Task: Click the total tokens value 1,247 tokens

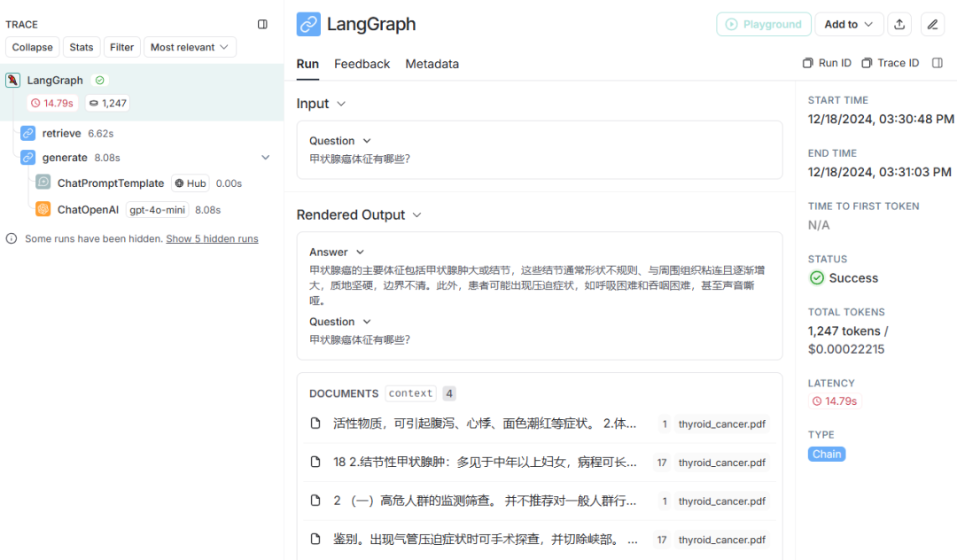Action: pos(844,331)
